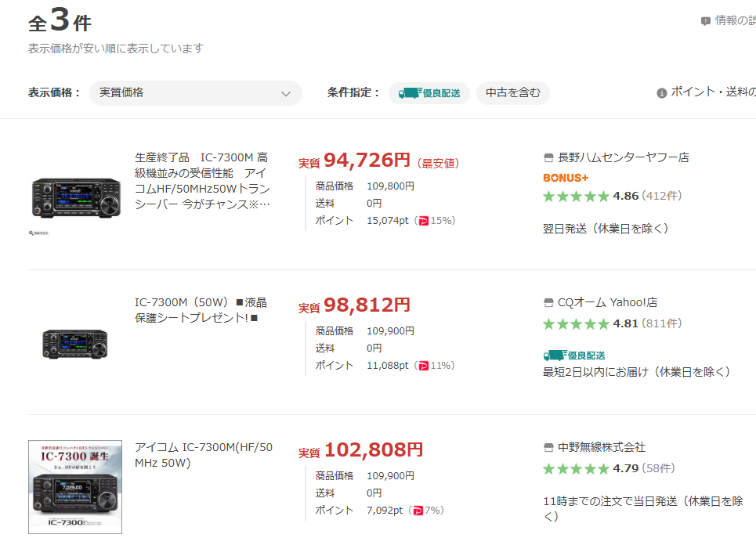The image size is (756, 556).
Task: Open the 生産終了品 IC-7300M product title
Action: (202, 181)
